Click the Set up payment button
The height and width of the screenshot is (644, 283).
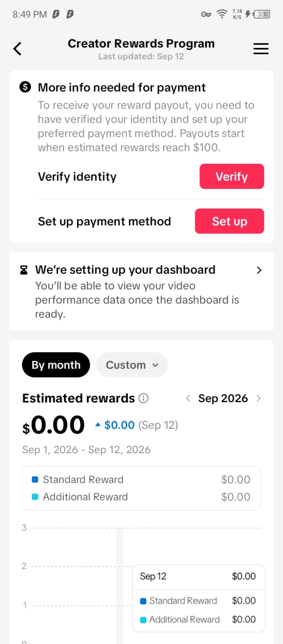pos(229,221)
